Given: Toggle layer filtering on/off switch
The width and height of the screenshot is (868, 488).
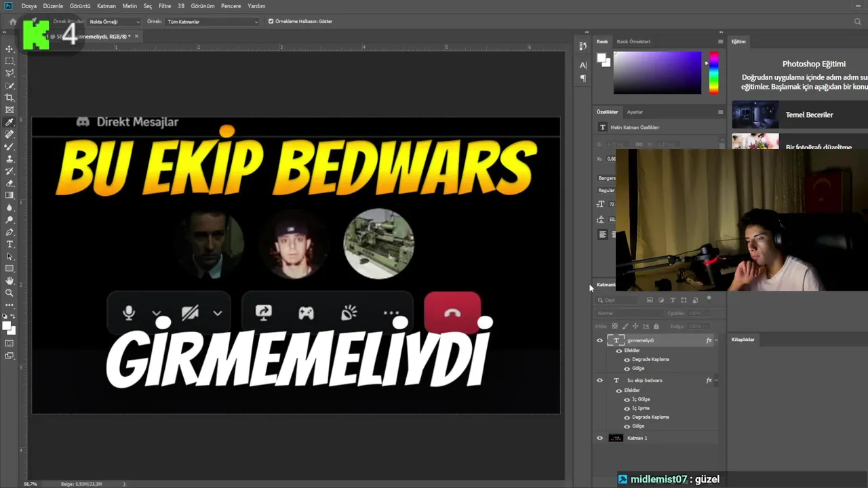Looking at the screenshot, I should point(709,298).
